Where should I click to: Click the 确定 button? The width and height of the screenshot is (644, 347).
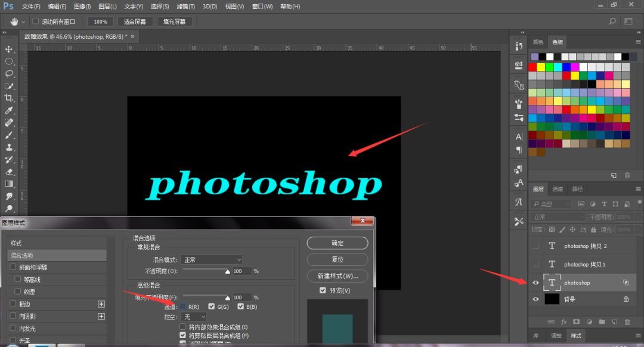(x=338, y=243)
